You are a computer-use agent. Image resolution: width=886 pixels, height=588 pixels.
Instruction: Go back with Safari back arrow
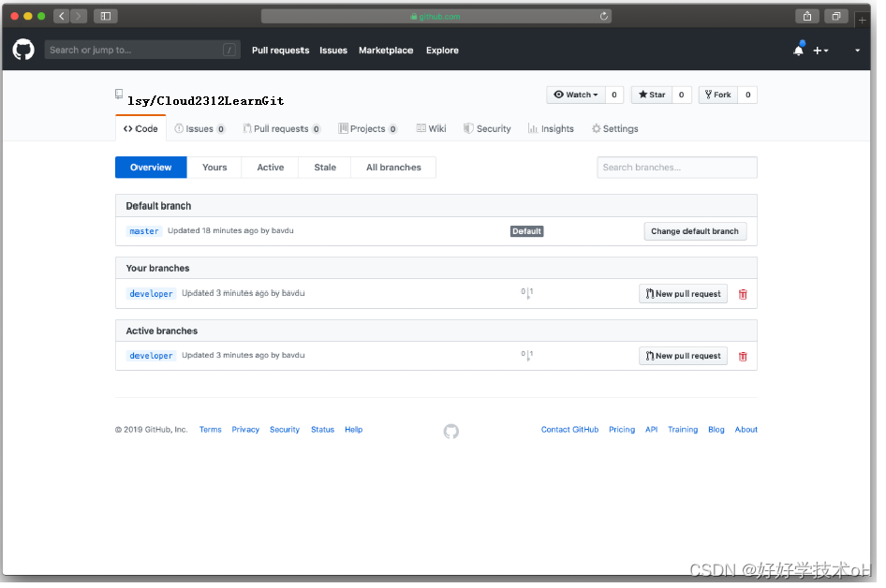tap(62, 16)
